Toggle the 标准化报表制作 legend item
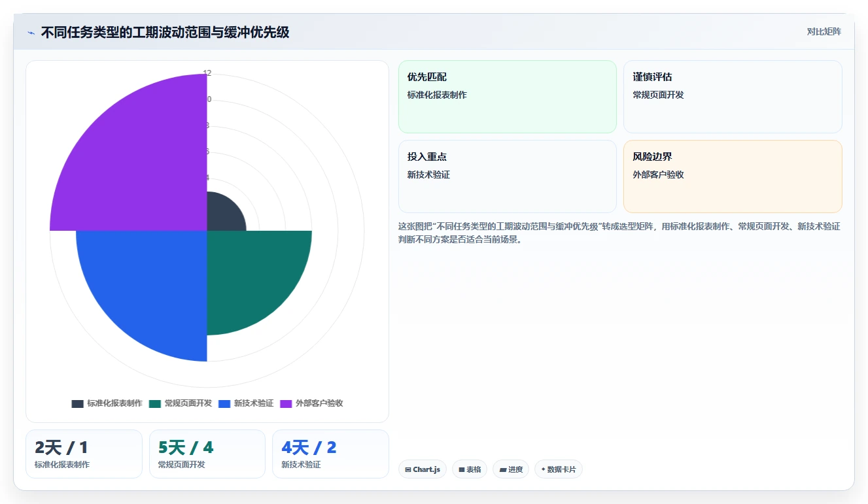This screenshot has height=504, width=868. coord(107,403)
